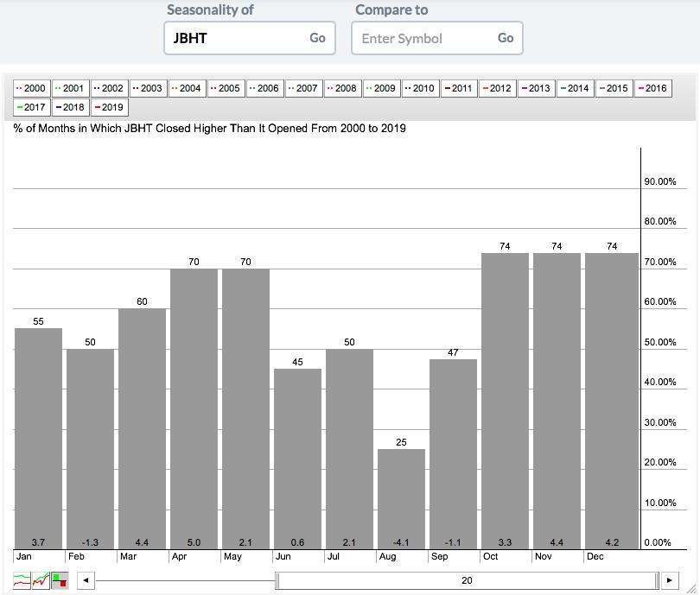This screenshot has height=595, width=700.
Task: Switch to same-scale line chart icon
Action: click(41, 580)
